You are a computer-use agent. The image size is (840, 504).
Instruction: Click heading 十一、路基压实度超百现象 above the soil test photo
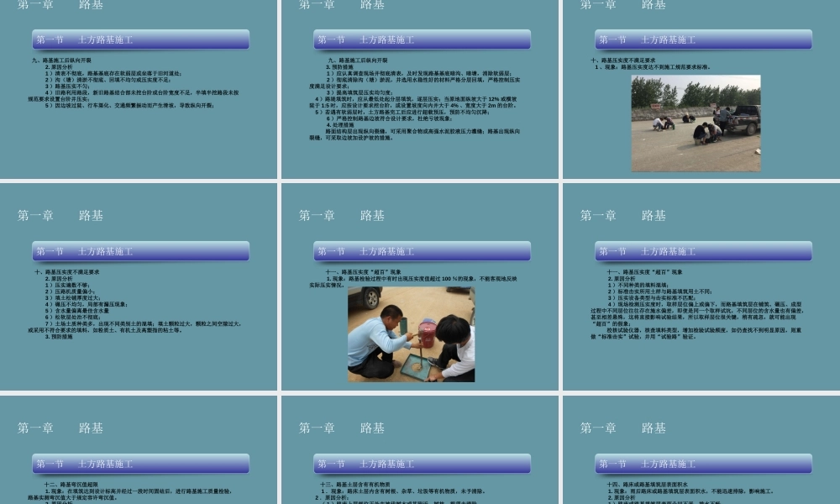tap(363, 272)
